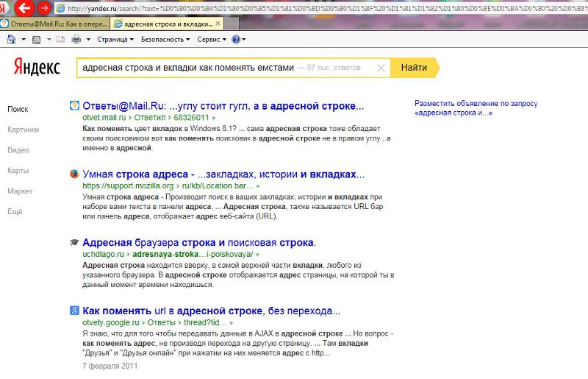588x379 pixels.
Task: Open the 'Умная строка адреса' result title
Action: pos(223,174)
